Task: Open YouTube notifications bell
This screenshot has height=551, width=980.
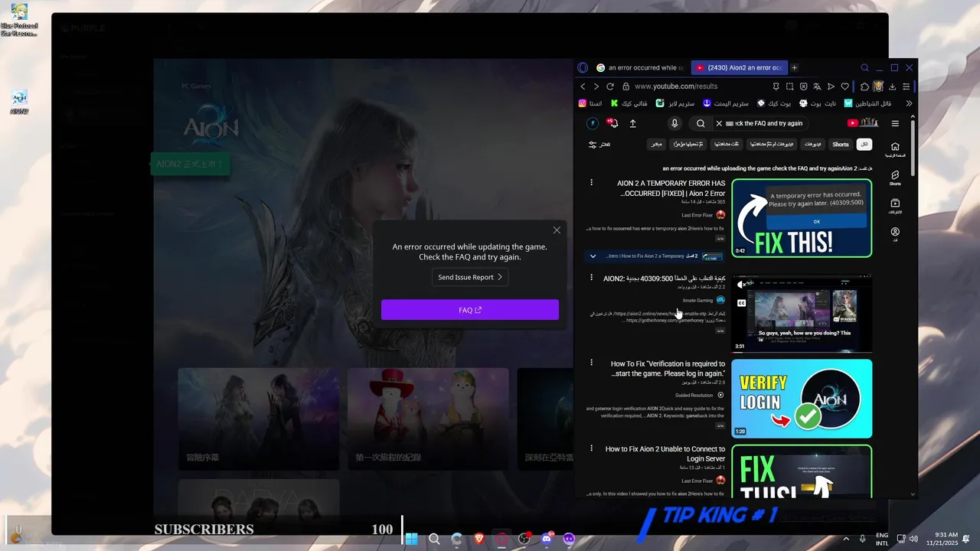Action: (612, 122)
